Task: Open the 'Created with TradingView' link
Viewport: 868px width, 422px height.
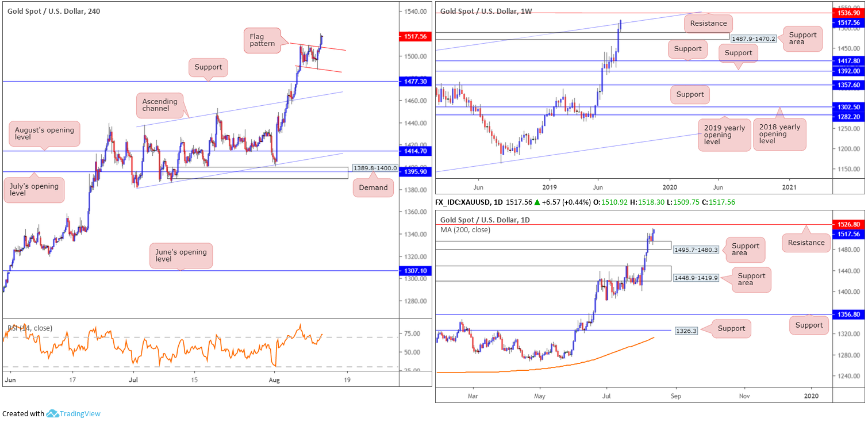Action: (51, 413)
